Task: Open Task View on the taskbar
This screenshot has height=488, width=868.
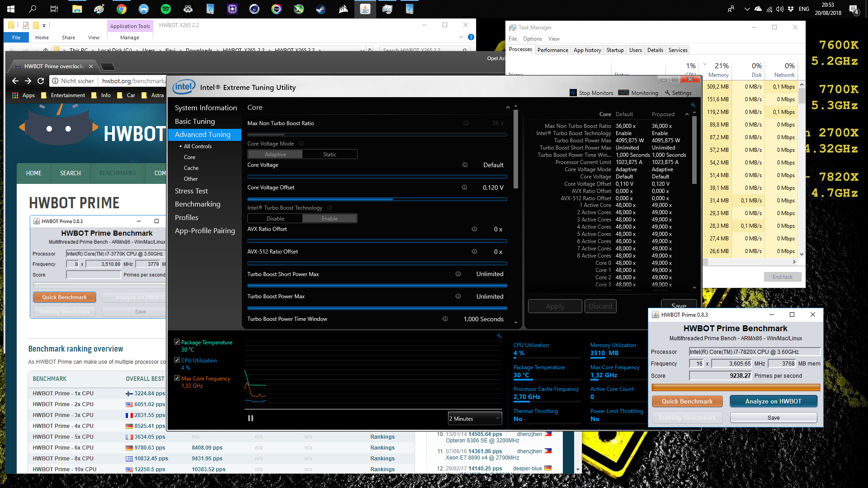Action: pyautogui.click(x=54, y=9)
